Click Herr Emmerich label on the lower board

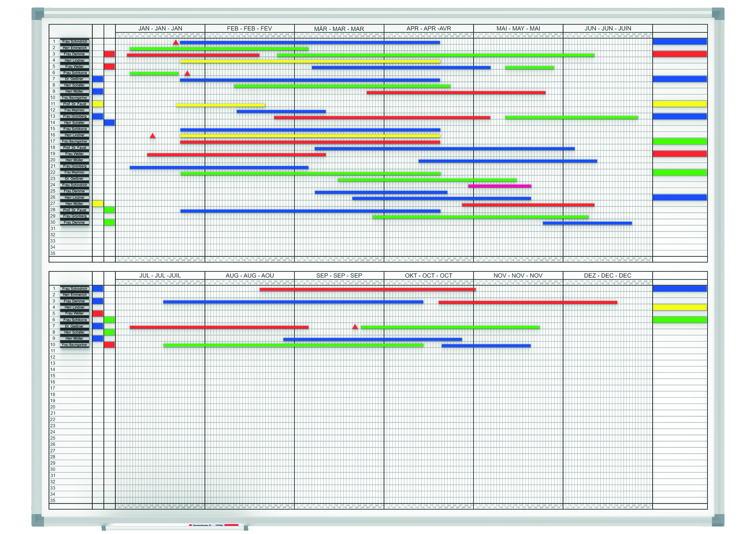(x=75, y=295)
